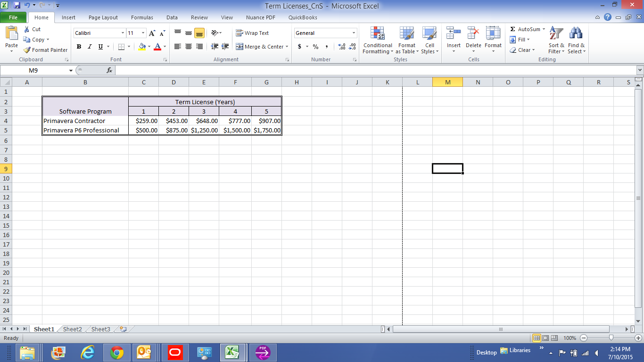Decrease decimal places
This screenshot has height=362, width=644.
(352, 47)
